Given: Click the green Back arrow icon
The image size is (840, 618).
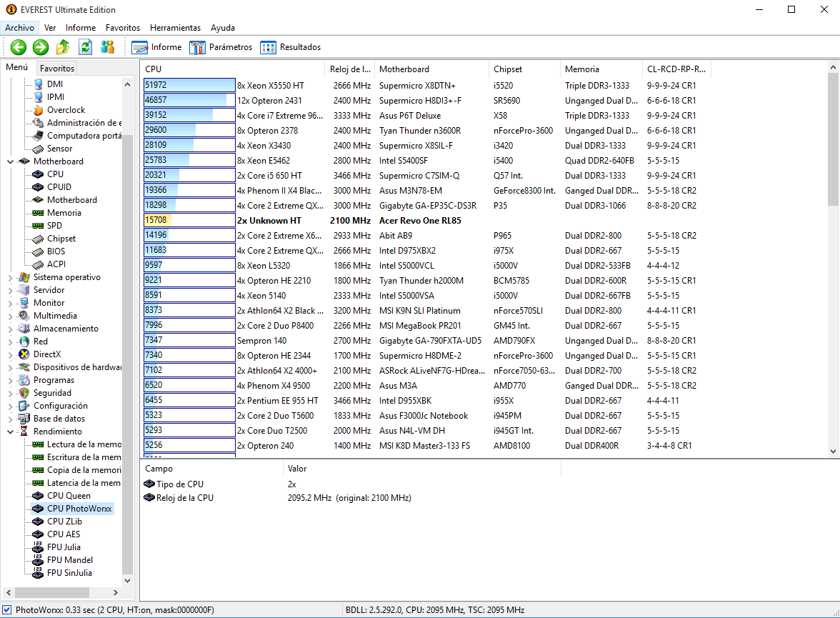Looking at the screenshot, I should [19, 47].
